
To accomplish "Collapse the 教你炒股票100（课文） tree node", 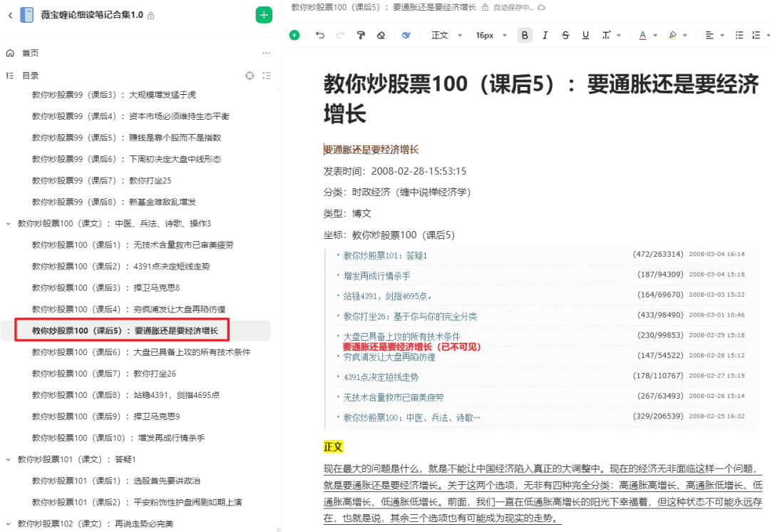I will click(9, 223).
